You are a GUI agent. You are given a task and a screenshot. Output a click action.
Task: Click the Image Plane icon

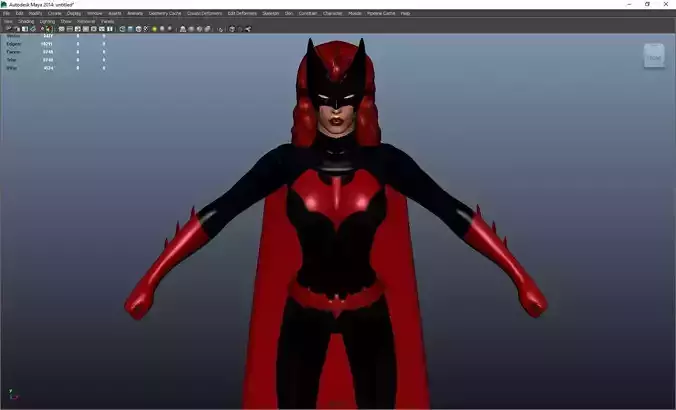coord(33,29)
